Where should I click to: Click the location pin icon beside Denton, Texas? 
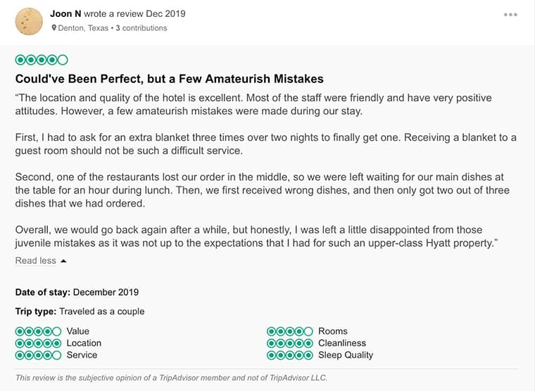pos(54,28)
